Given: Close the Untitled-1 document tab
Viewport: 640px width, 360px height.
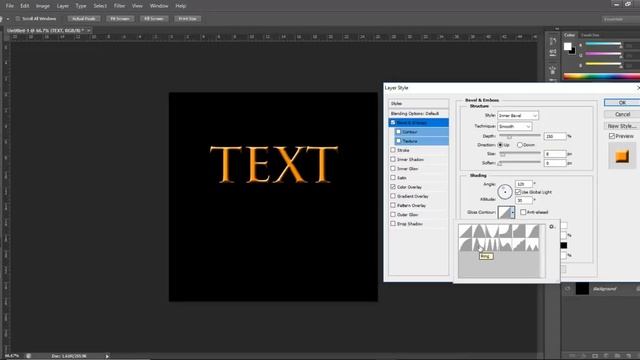Looking at the screenshot, I should point(89,30).
